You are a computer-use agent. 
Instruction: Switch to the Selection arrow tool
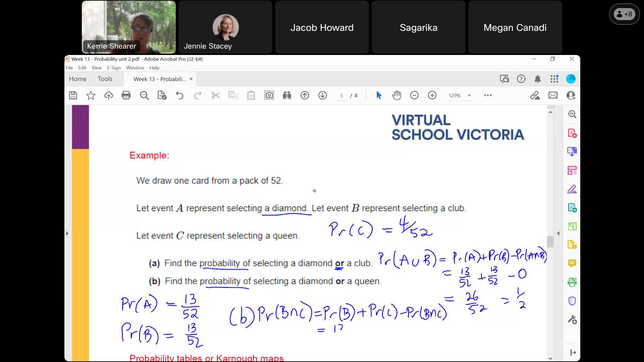[x=379, y=95]
